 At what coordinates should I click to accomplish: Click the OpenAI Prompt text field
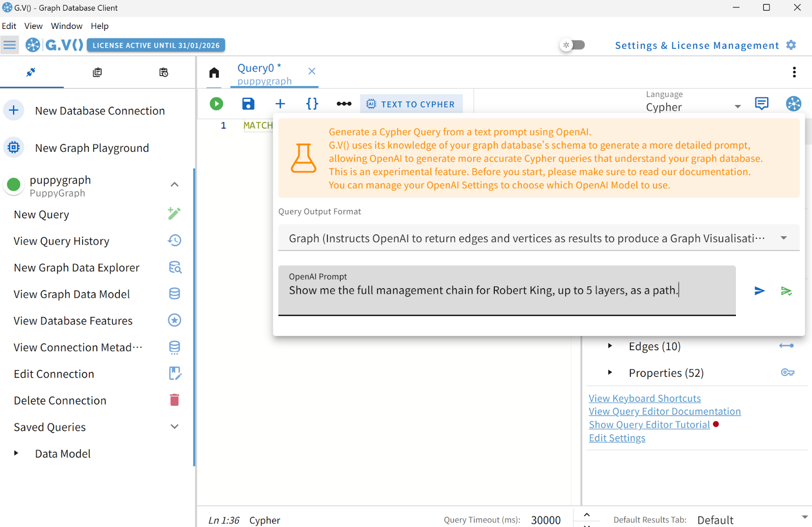tap(507, 290)
